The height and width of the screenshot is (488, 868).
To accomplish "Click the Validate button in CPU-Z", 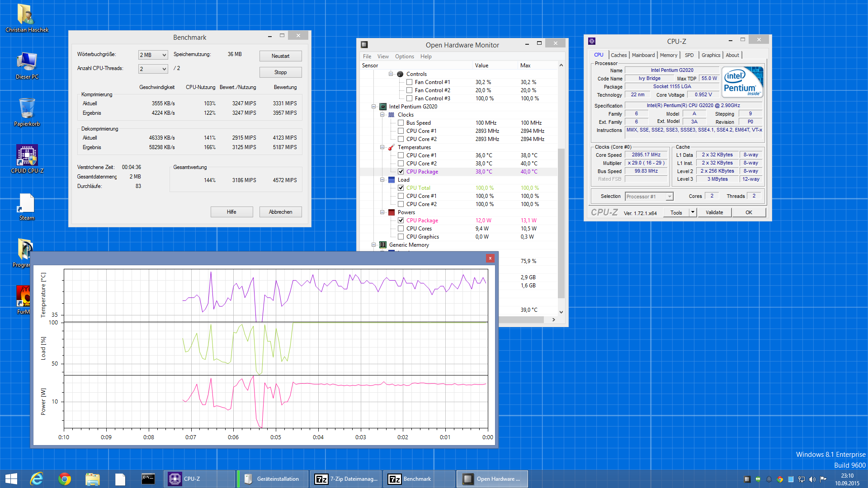I will (714, 212).
